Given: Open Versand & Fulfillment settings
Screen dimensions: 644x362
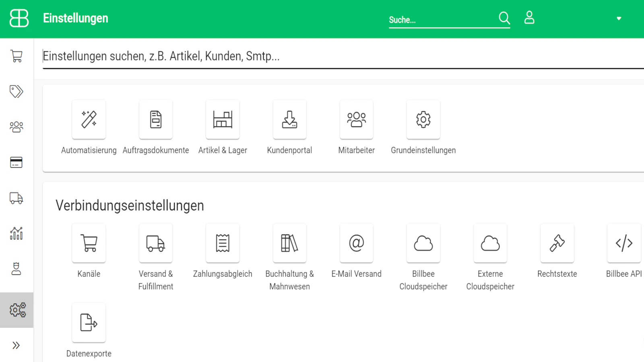Looking at the screenshot, I should 156,243.
